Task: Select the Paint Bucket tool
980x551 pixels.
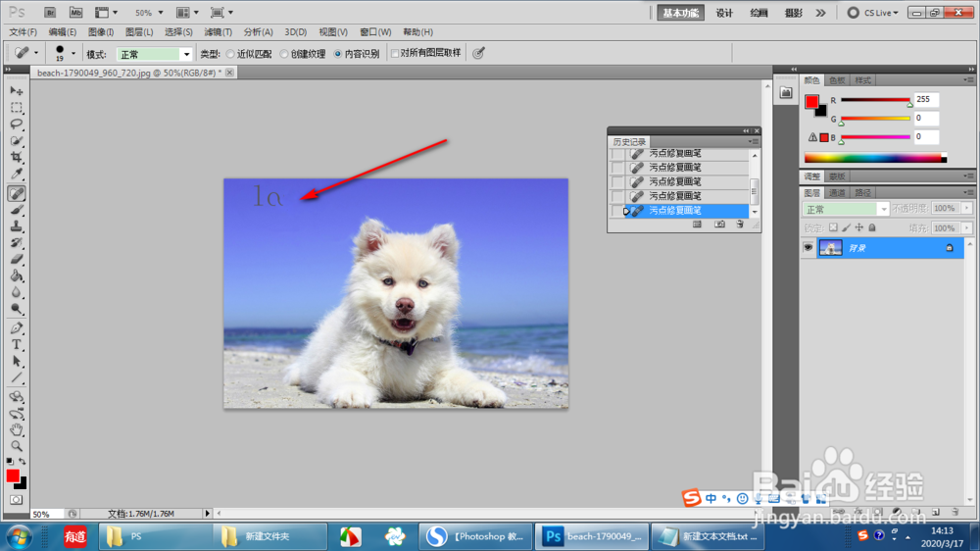Action: (x=17, y=275)
